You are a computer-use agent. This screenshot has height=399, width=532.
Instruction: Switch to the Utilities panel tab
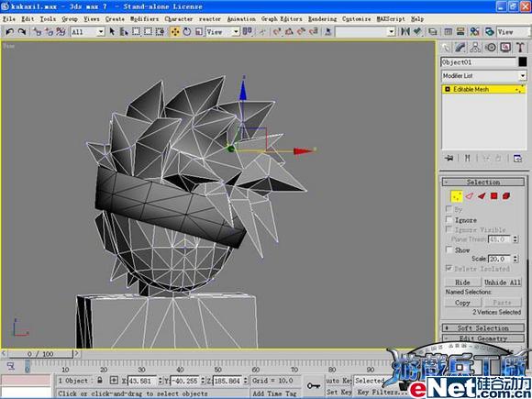pos(520,48)
